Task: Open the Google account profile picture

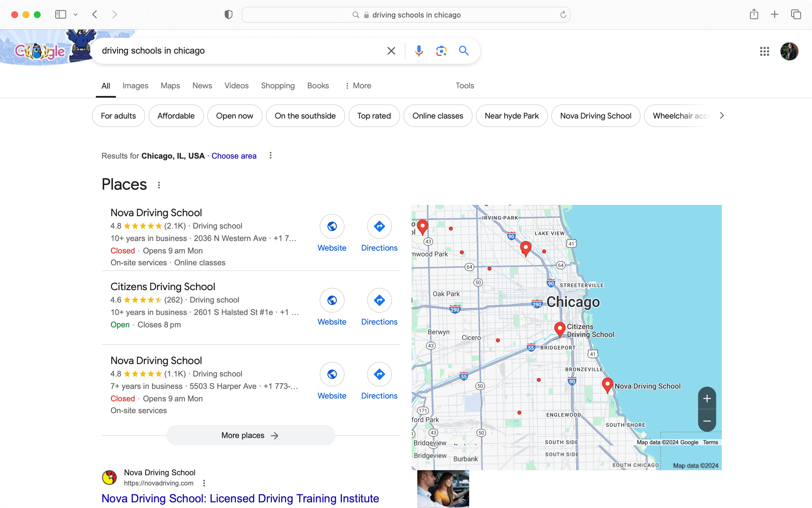Action: [789, 51]
